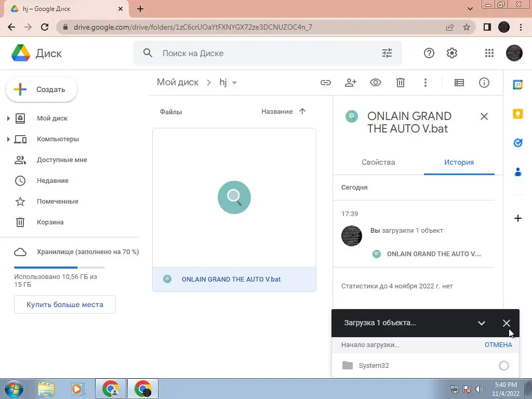Image resolution: width=532 pixels, height=399 pixels.
Task: Open Google Tasks side panel
Action: click(518, 143)
